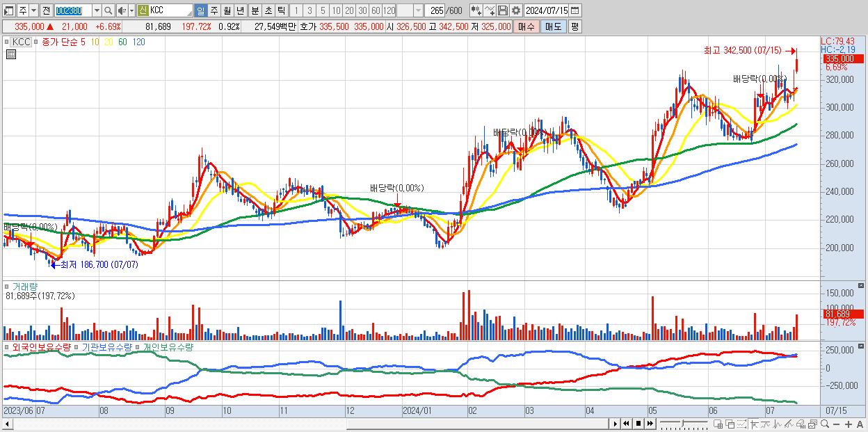868x432 pixels.
Task: Click the minus zoom-out icon
Action: (836, 424)
